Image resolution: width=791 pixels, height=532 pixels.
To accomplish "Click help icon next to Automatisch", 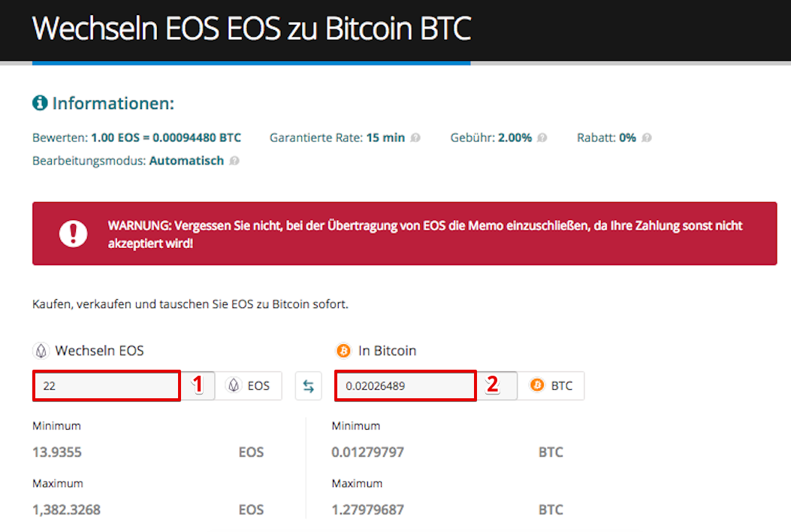I will 234,161.
